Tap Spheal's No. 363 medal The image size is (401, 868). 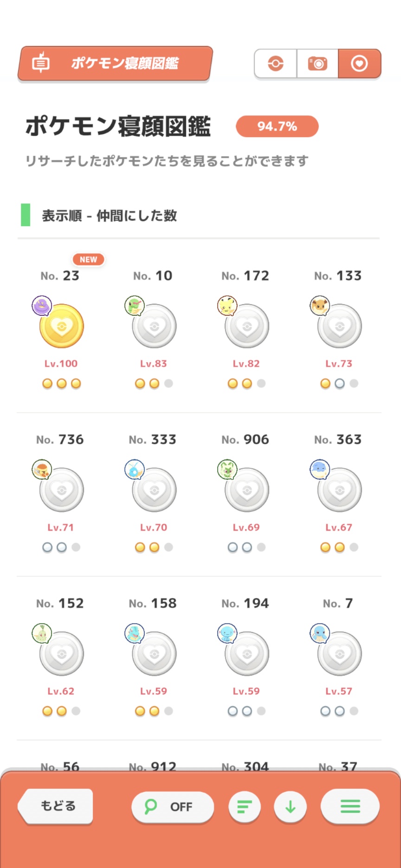point(340,490)
